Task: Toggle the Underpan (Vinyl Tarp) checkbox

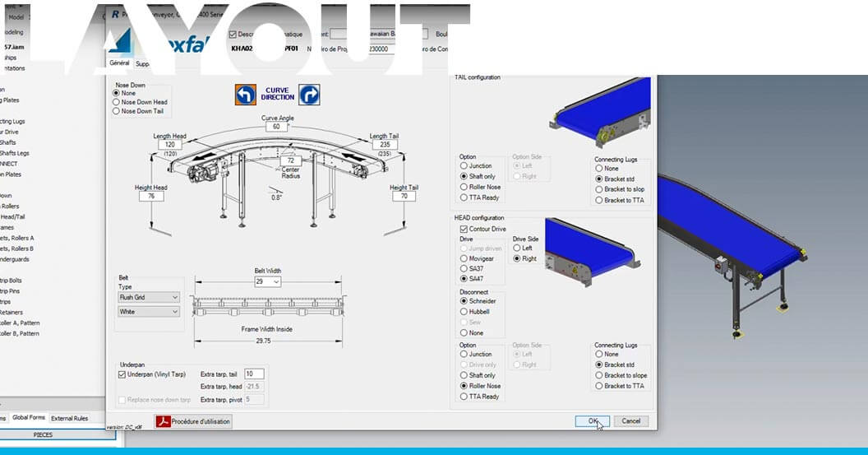Action: [122, 374]
